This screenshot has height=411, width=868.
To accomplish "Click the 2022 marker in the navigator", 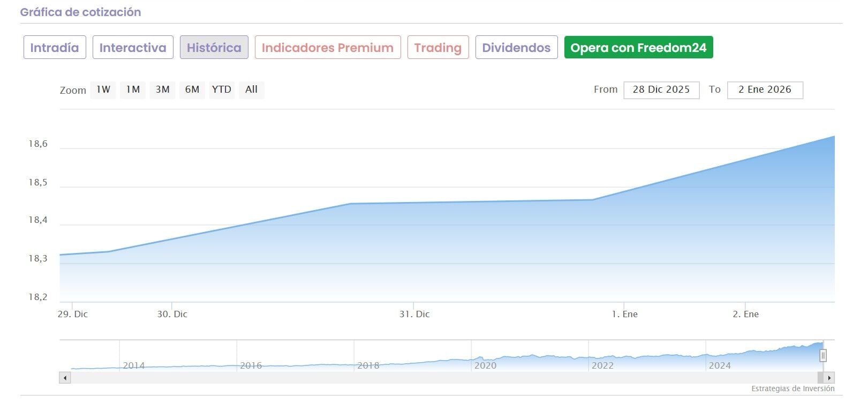I will [602, 365].
